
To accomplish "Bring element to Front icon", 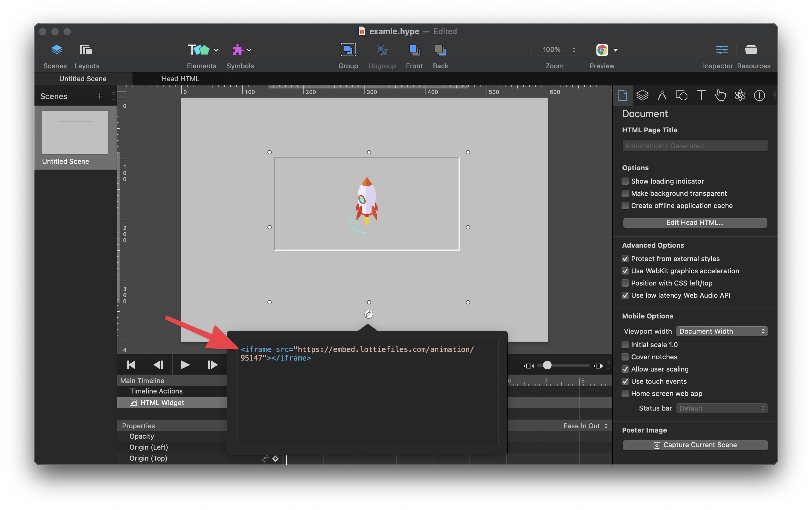I will pyautogui.click(x=414, y=50).
